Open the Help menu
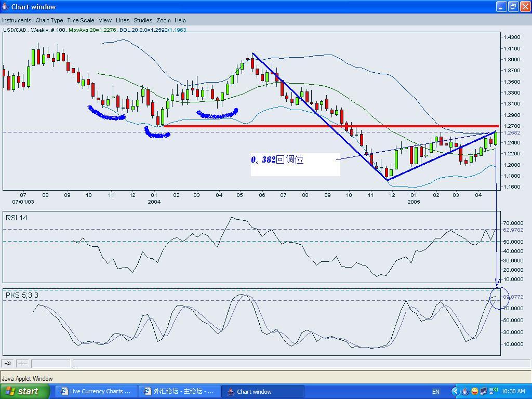 coord(180,20)
